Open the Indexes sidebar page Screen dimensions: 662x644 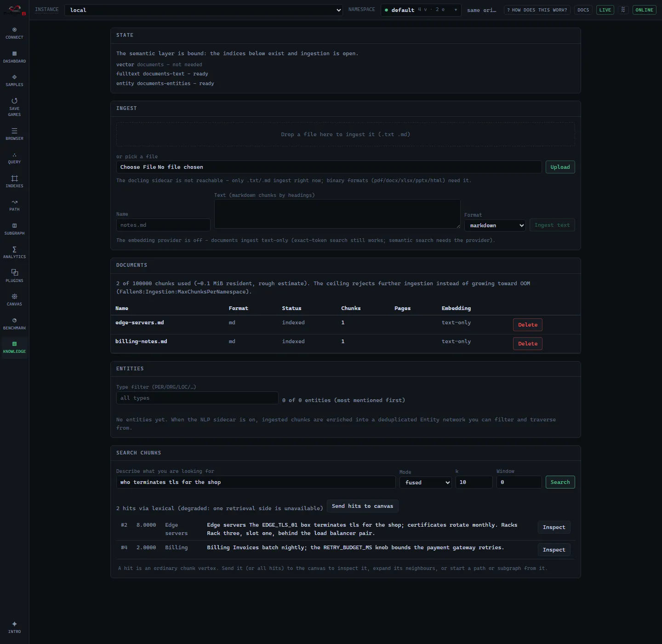tap(14, 182)
